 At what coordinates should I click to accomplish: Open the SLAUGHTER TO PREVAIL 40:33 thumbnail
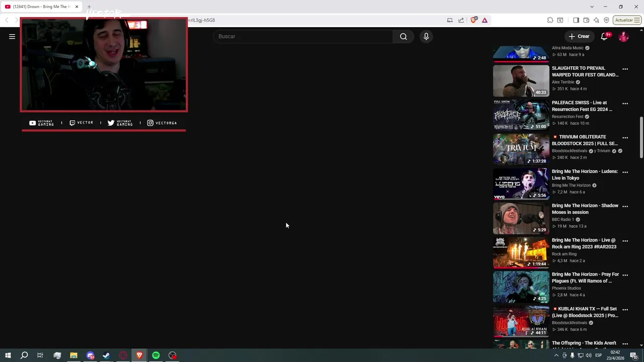tap(521, 80)
